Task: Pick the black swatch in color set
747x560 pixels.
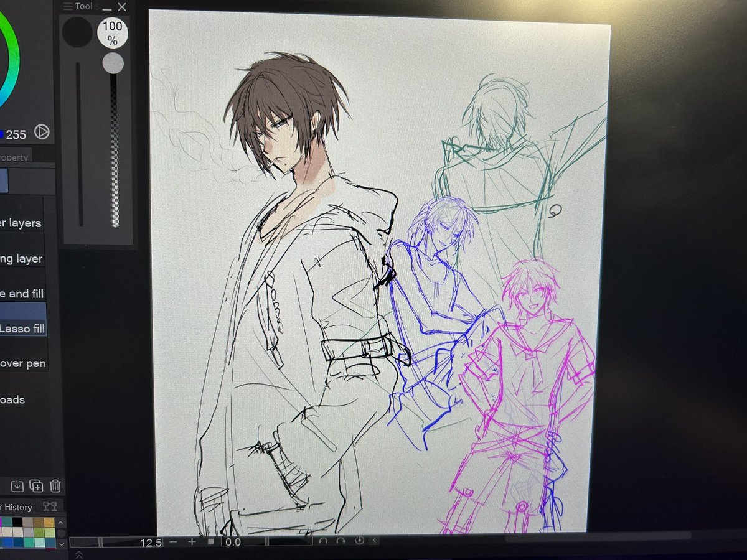Action: 16,523
